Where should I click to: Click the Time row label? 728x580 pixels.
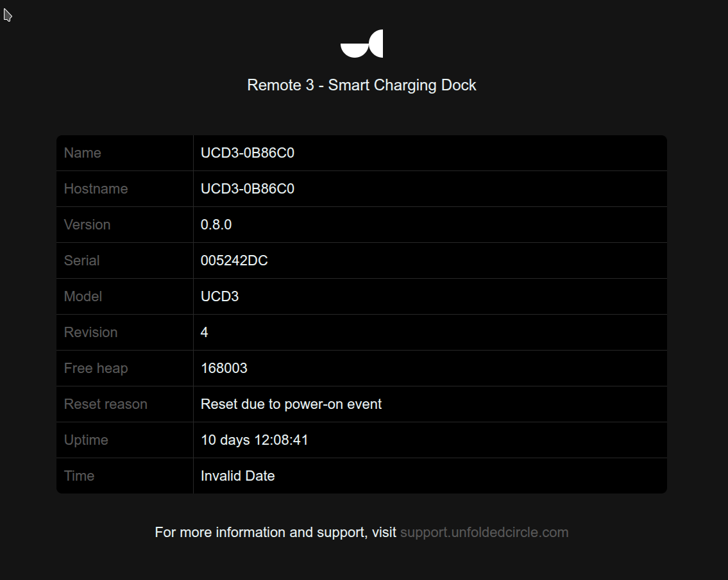[x=79, y=476]
